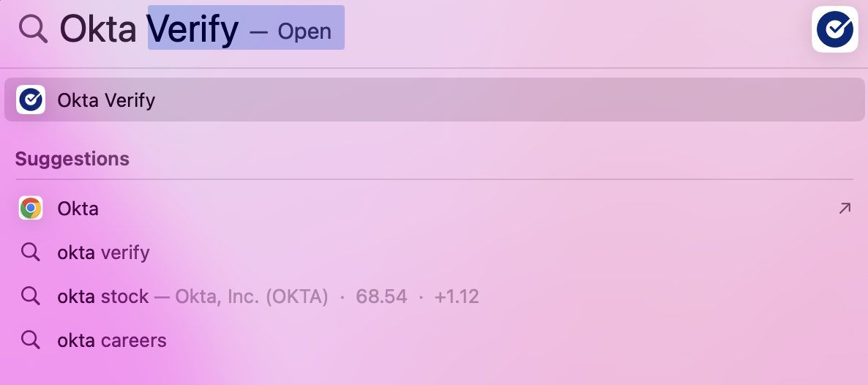Select the 'okta careers' search suggestion
Viewport: 868px width, 385px height.
point(112,340)
